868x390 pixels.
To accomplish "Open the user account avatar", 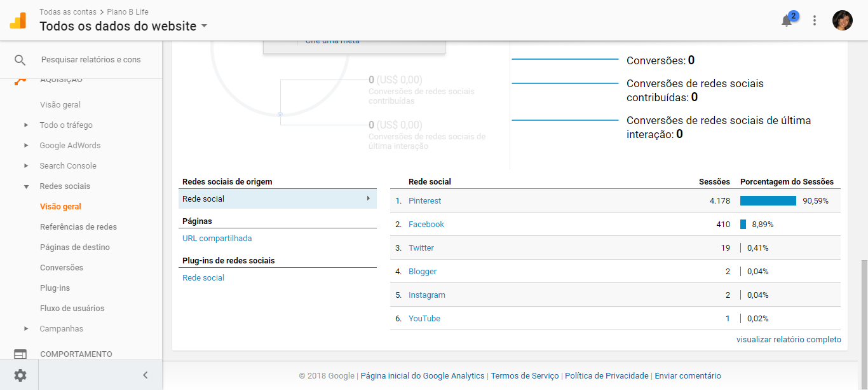I will 843,20.
